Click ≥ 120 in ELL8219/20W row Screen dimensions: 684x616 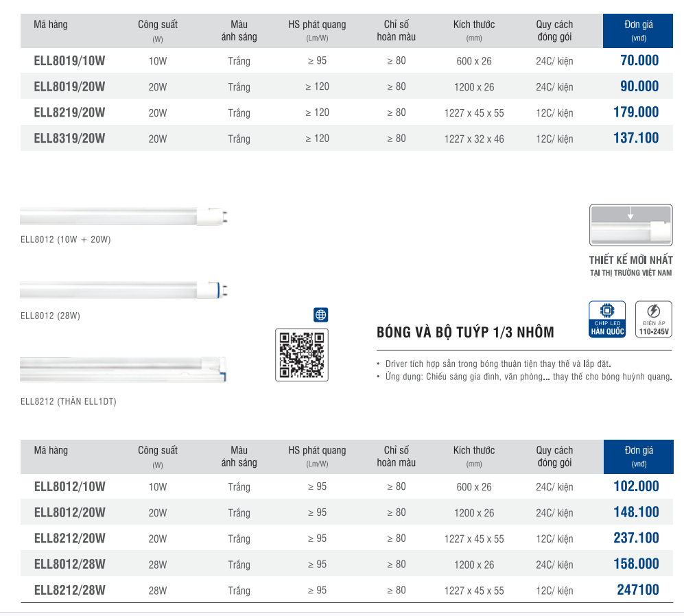coord(317,112)
